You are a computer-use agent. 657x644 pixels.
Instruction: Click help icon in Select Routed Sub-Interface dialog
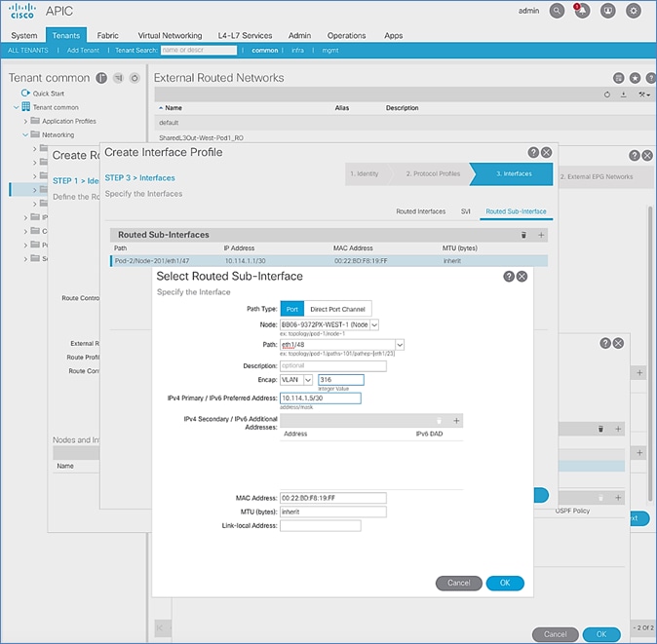pyautogui.click(x=509, y=277)
